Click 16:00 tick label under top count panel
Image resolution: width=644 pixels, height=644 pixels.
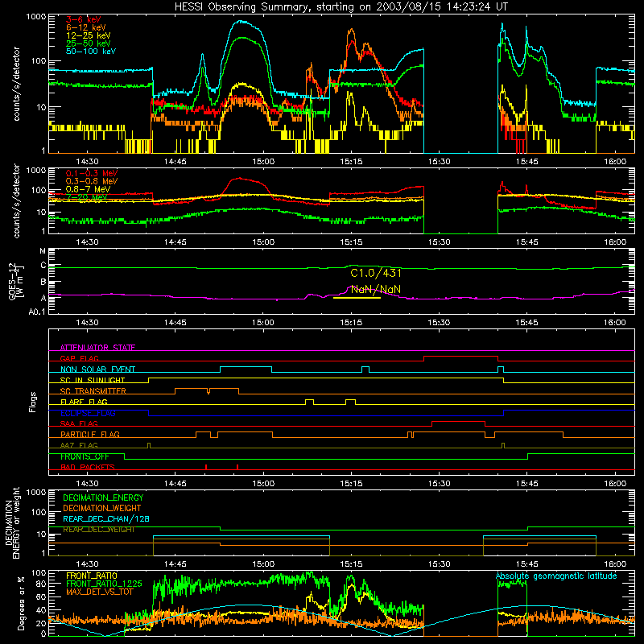pos(615,162)
